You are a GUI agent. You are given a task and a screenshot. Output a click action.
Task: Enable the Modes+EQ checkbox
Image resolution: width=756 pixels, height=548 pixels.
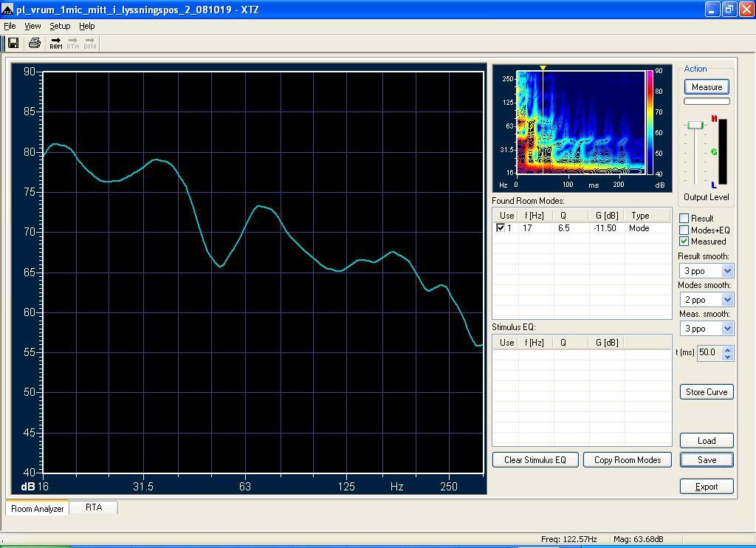pyautogui.click(x=684, y=230)
